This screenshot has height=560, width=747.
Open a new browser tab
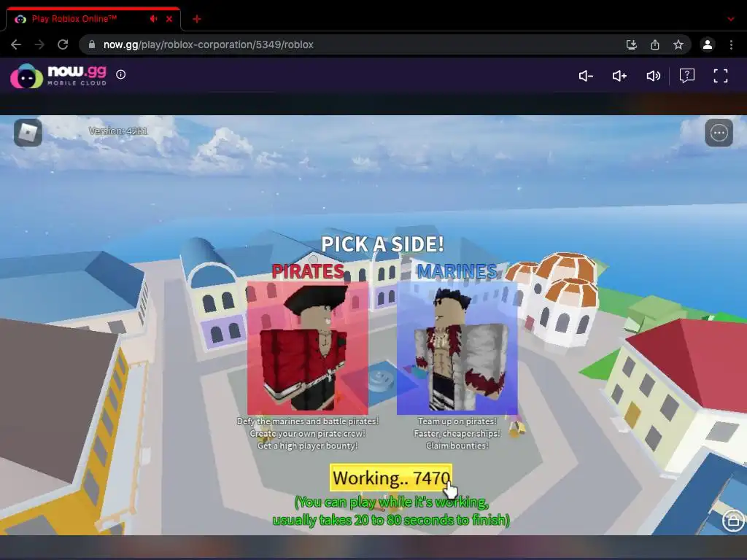[x=197, y=19]
